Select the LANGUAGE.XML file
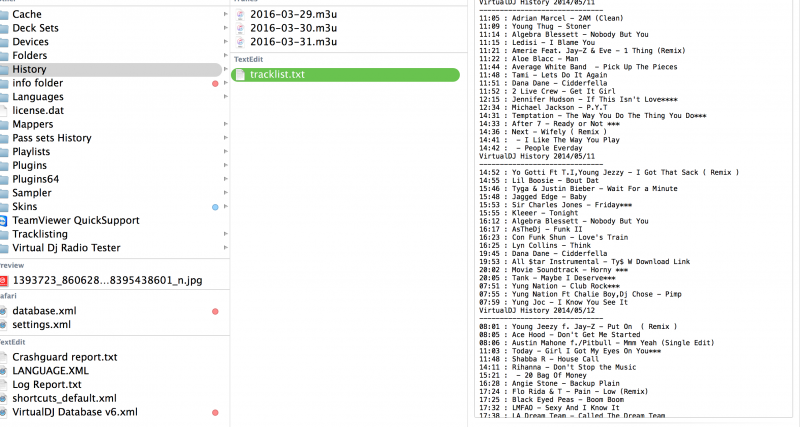Viewport: 800px width, 427px height. (50, 371)
